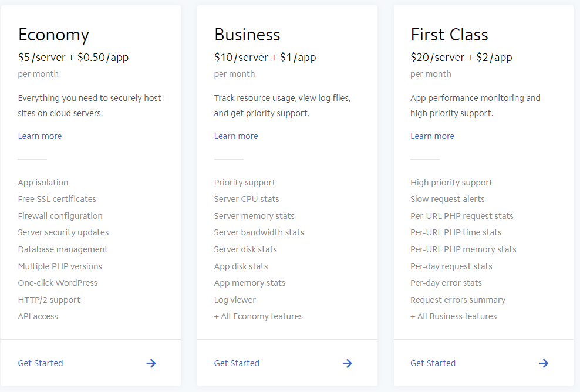The height and width of the screenshot is (392, 580).
Task: Click Get Started for the Business plan
Action: pos(237,363)
